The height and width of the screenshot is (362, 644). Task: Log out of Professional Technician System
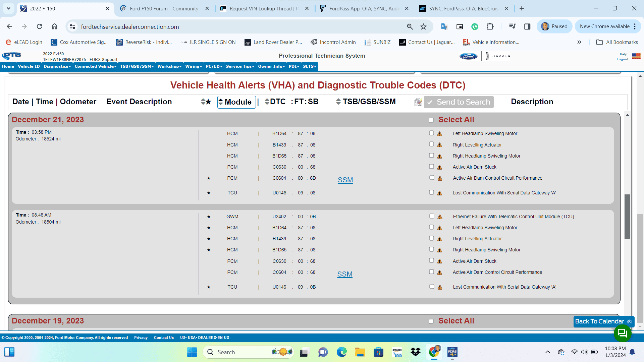click(x=623, y=59)
